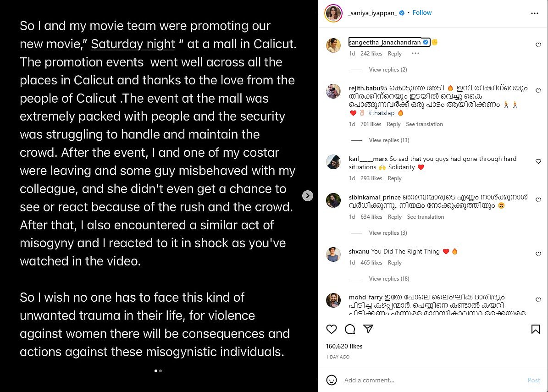Like shxanu's comment heart

click(538, 254)
